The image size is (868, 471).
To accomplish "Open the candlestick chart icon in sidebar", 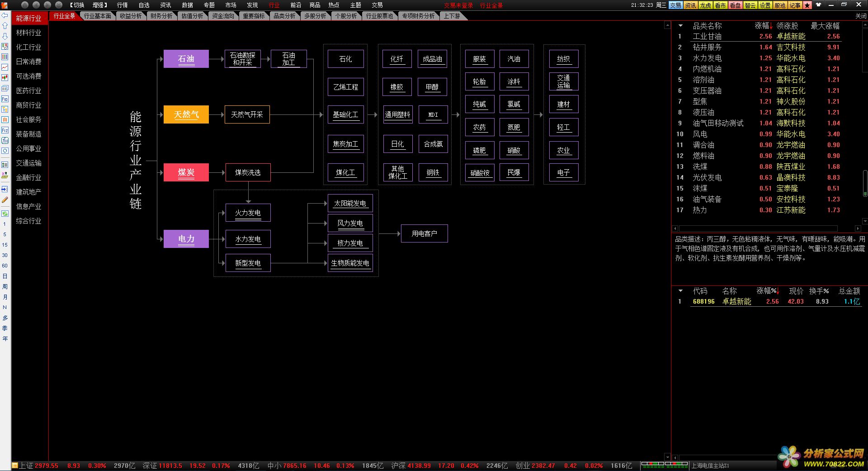I will tap(5, 78).
